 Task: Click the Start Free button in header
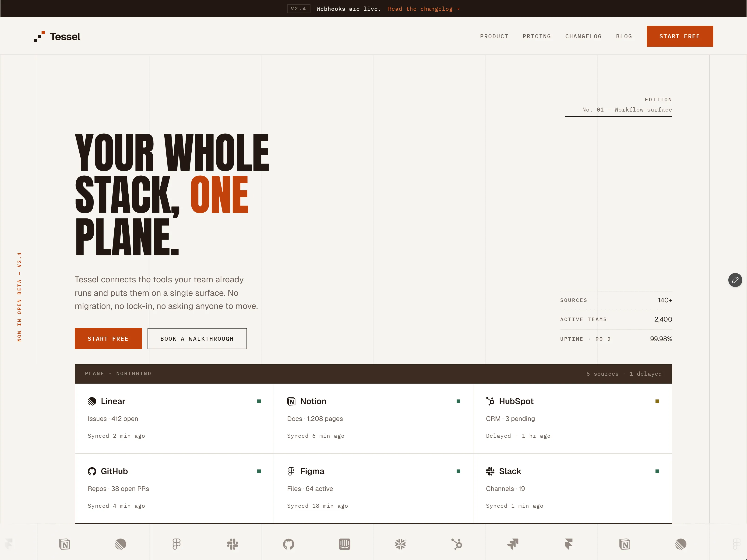pyautogui.click(x=680, y=36)
